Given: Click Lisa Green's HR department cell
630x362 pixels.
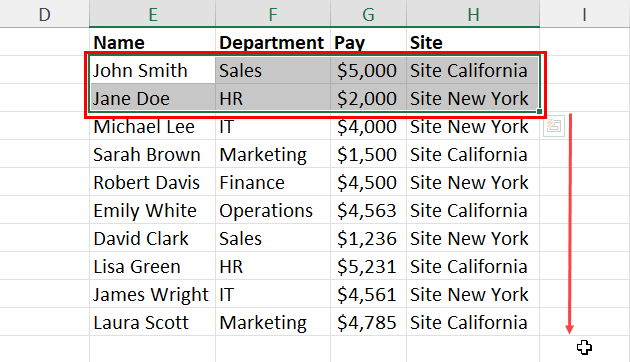Looking at the screenshot, I should (x=273, y=266).
